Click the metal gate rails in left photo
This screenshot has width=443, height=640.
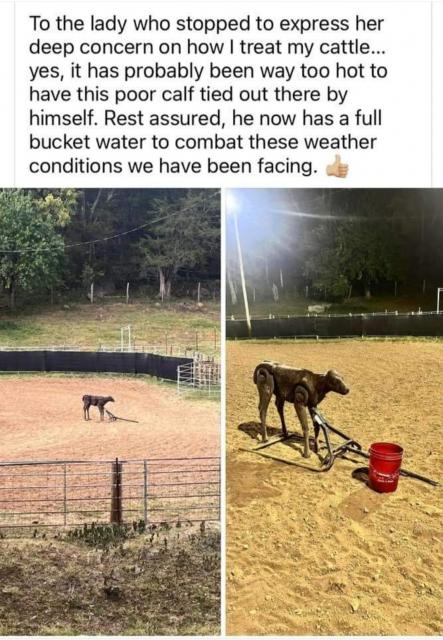pos(110,490)
